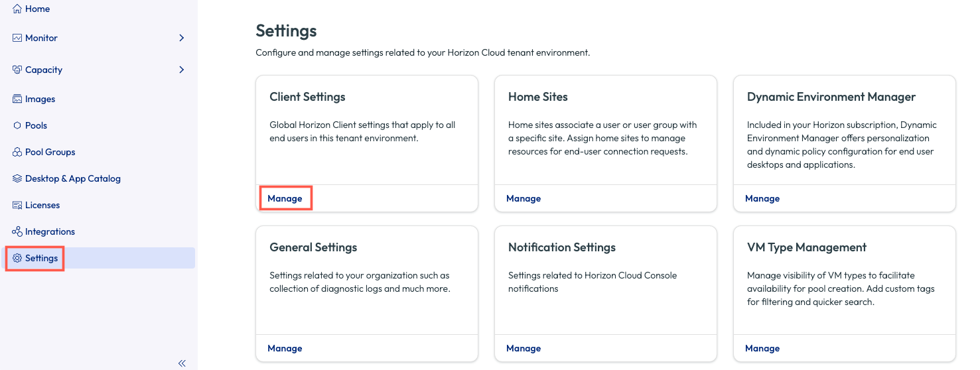Click the Pools hexagon icon

coord(17,126)
